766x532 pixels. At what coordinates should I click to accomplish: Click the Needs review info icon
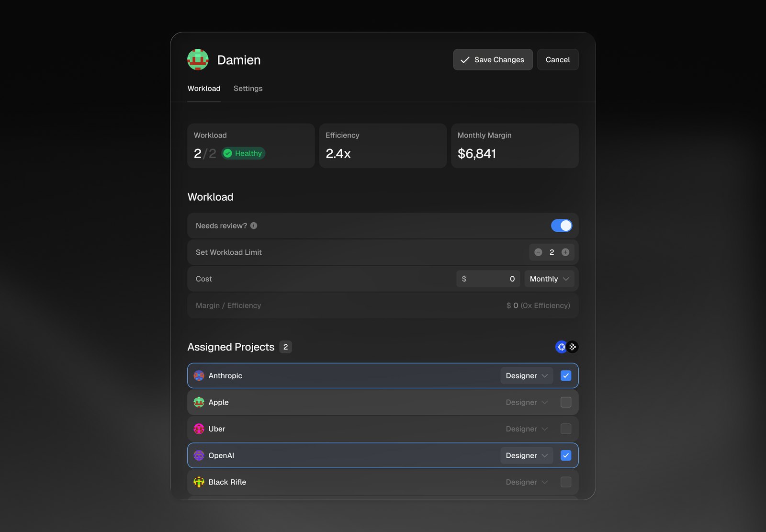pos(254,226)
